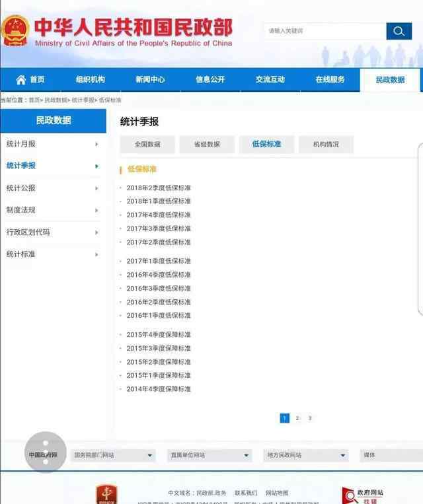Click the home icon in navigation bar

(x=21, y=80)
